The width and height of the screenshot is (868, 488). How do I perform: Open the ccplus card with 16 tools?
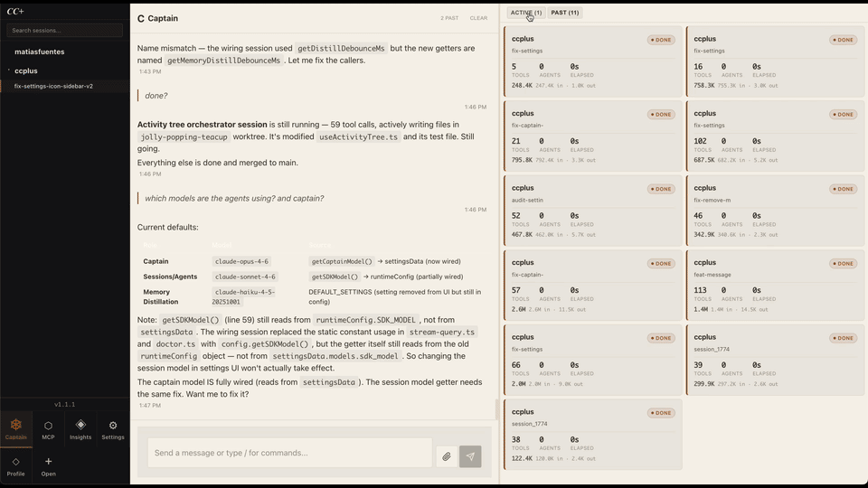[775, 61]
